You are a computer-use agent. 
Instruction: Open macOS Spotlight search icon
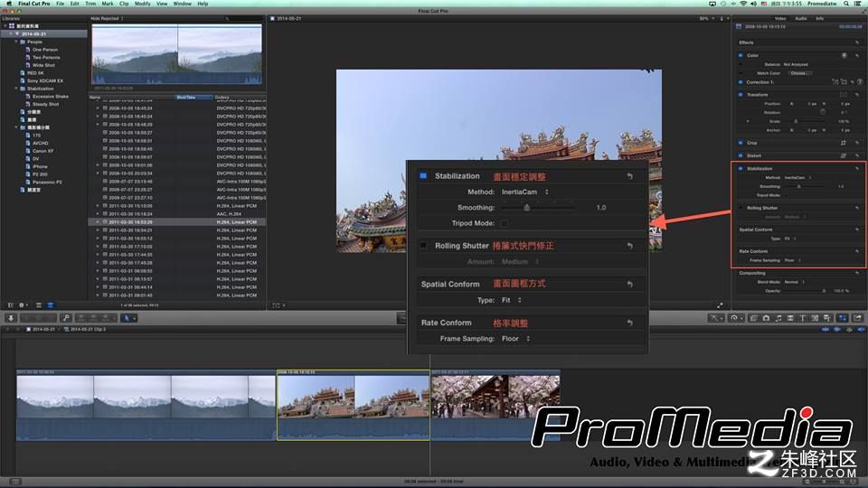tap(846, 4)
